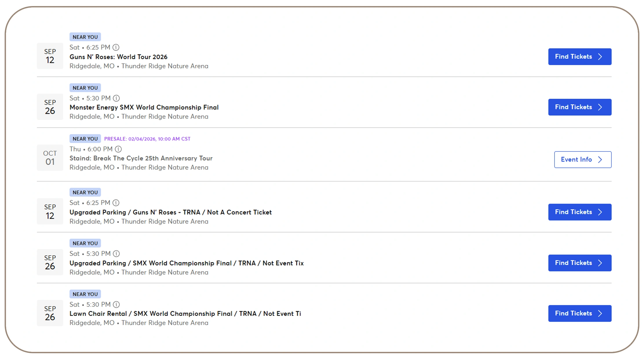Open Event Info for Staind anniversary tour
Image resolution: width=644 pixels, height=359 pixels.
pos(582,160)
